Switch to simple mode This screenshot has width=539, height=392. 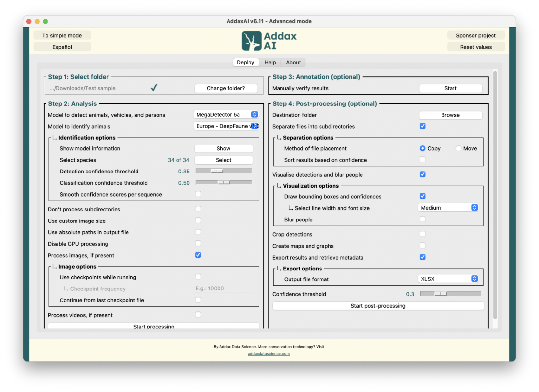tap(62, 35)
